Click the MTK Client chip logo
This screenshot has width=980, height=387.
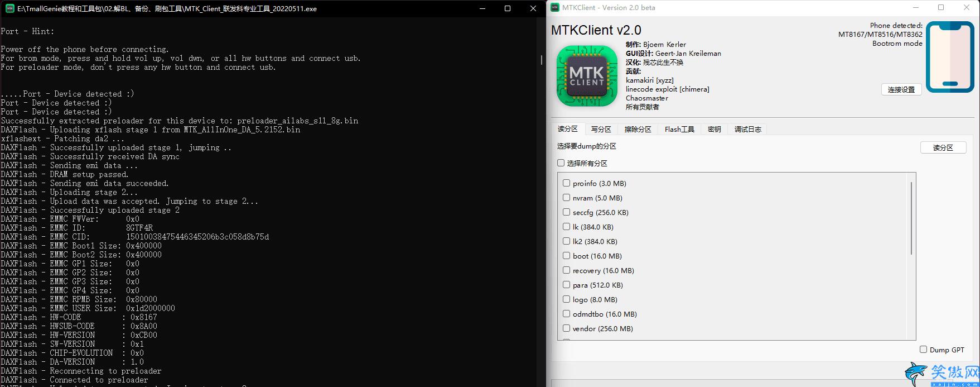[587, 76]
